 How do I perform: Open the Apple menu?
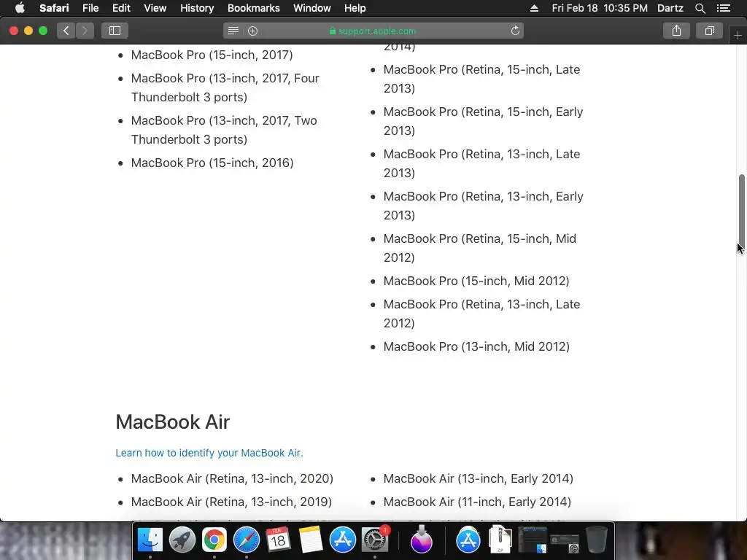tap(20, 8)
